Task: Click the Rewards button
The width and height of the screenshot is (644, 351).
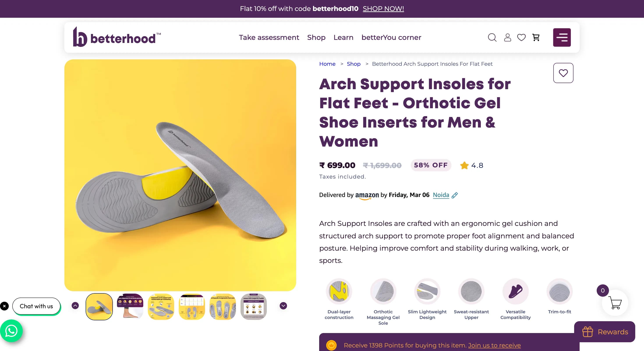Action: pos(605,332)
